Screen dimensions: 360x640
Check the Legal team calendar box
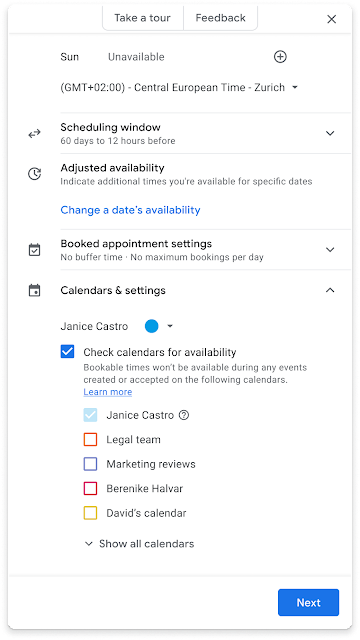pyautogui.click(x=90, y=440)
